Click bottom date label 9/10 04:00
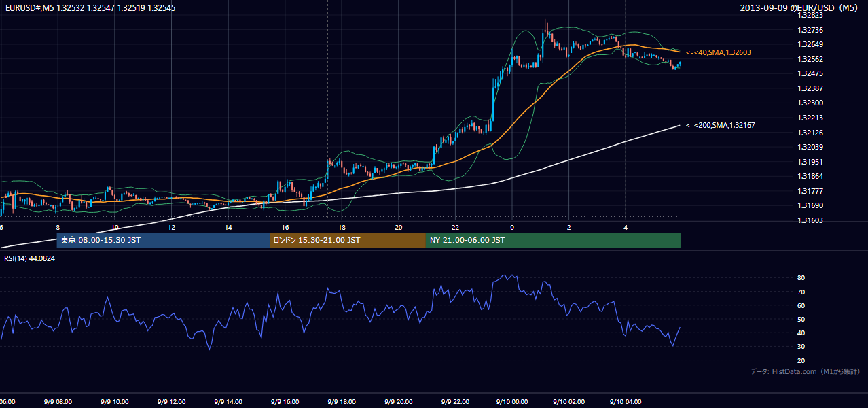 tap(625, 402)
